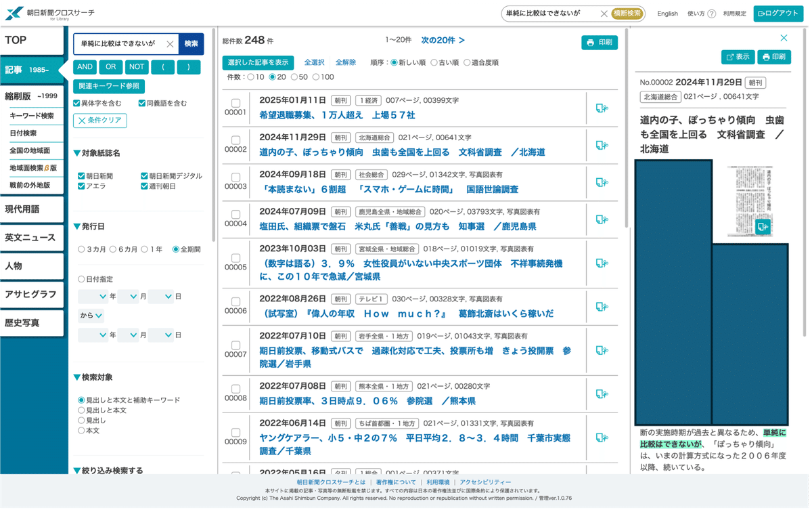This screenshot has width=812, height=510.
Task: Click the Asahi Shimbun Cross-Search logo
Action: click(x=51, y=14)
